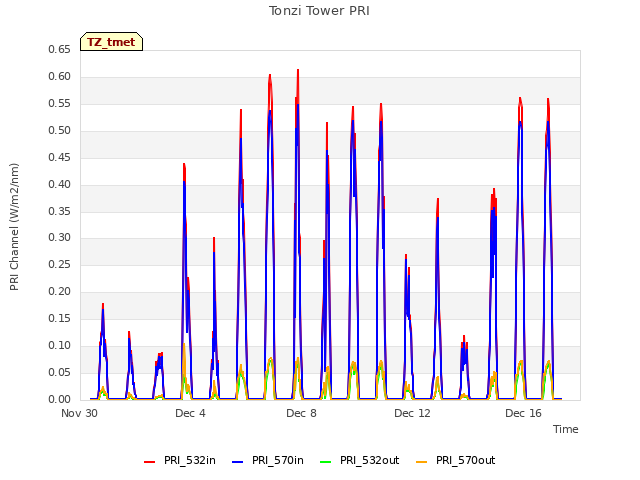Click the 0.15 y-axis tick label
Image resolution: width=640 pixels, height=480 pixels.
(59, 318)
